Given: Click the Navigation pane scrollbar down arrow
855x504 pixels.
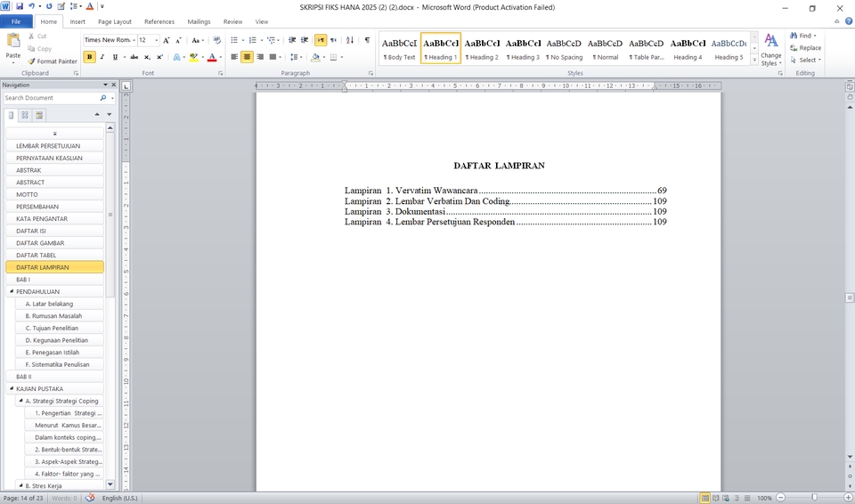Looking at the screenshot, I should click(x=110, y=484).
